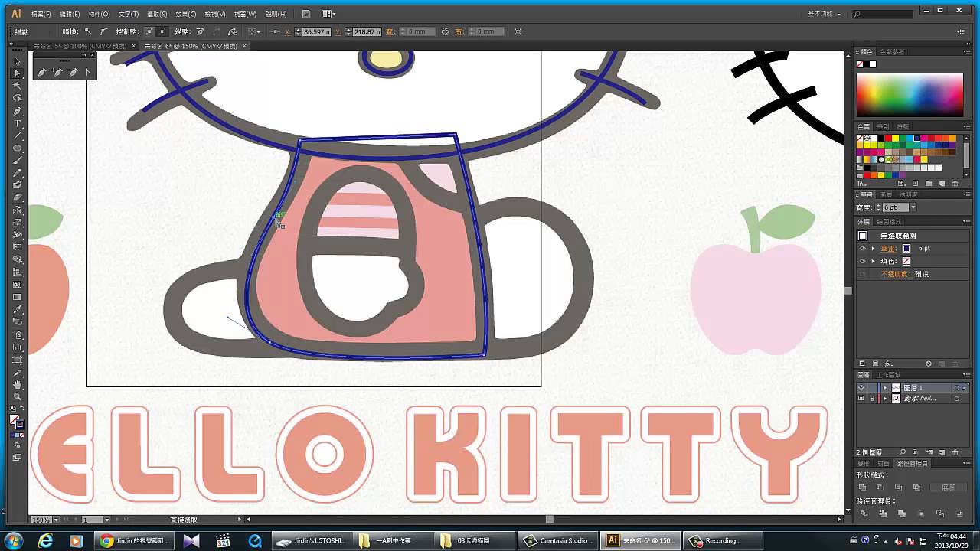Expand the 範本 hello layer contents
Image resolution: width=980 pixels, height=551 pixels.
(x=885, y=399)
